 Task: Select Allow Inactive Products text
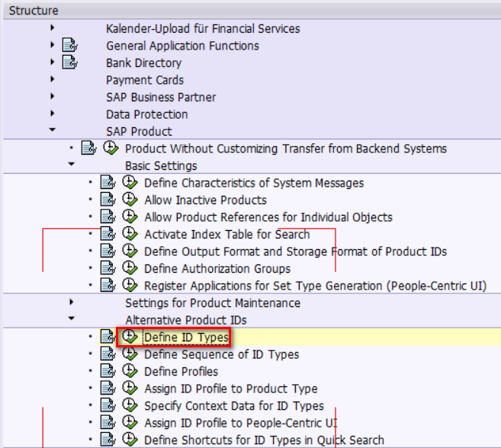(x=205, y=200)
